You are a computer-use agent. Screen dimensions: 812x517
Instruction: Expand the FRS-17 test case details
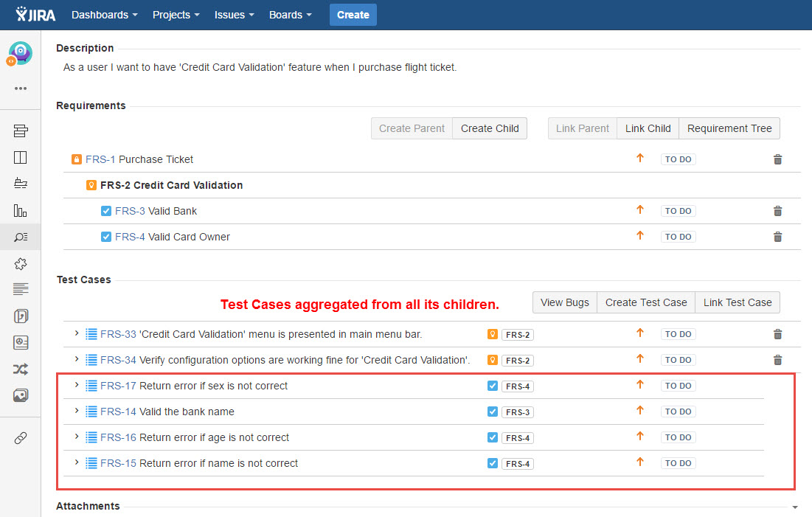[77, 385]
